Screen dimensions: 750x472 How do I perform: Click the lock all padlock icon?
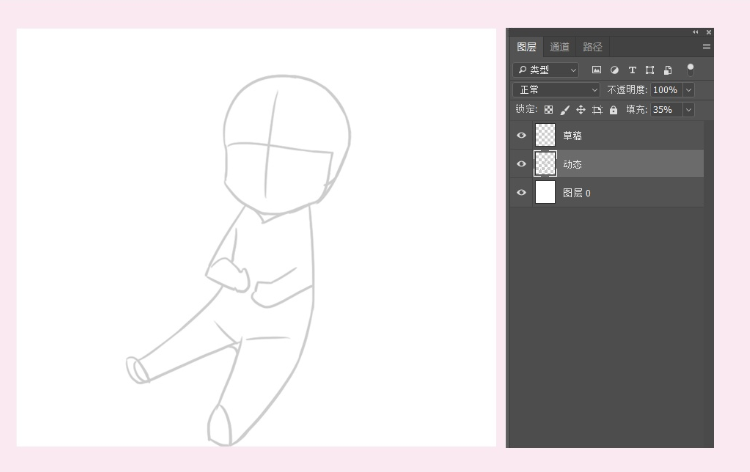click(x=613, y=110)
